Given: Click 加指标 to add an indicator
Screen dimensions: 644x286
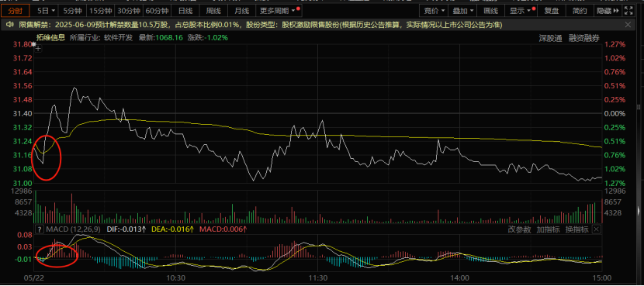Looking at the screenshot, I should pos(548,229).
